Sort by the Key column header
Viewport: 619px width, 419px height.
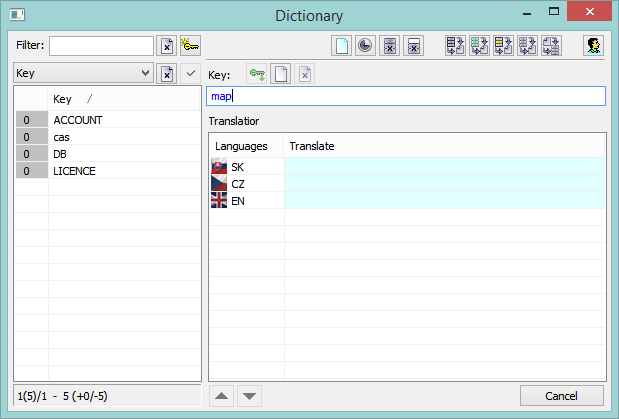(70, 99)
